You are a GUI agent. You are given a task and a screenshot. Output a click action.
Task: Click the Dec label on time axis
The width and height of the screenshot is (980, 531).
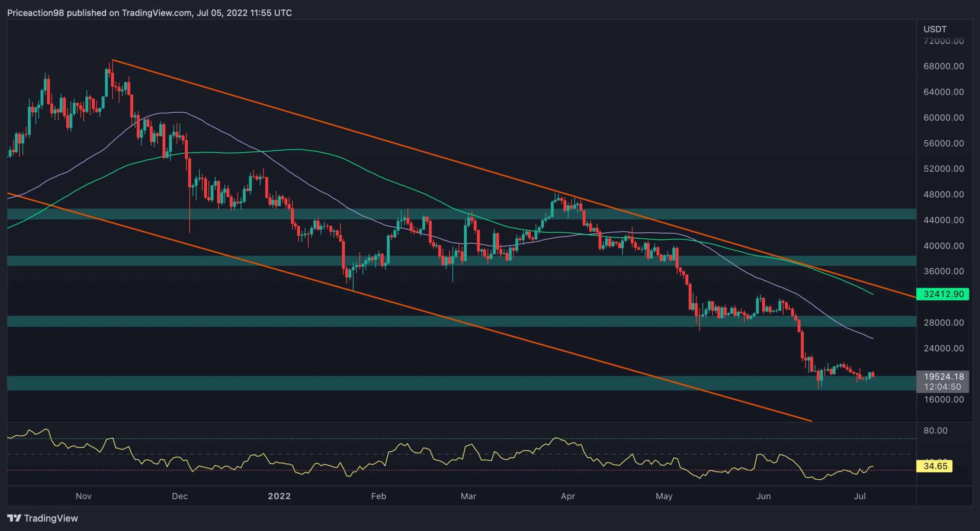tap(180, 496)
